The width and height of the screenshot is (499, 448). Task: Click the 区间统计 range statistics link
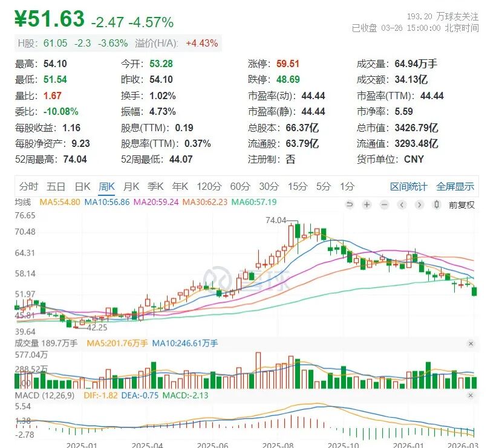[x=408, y=187]
